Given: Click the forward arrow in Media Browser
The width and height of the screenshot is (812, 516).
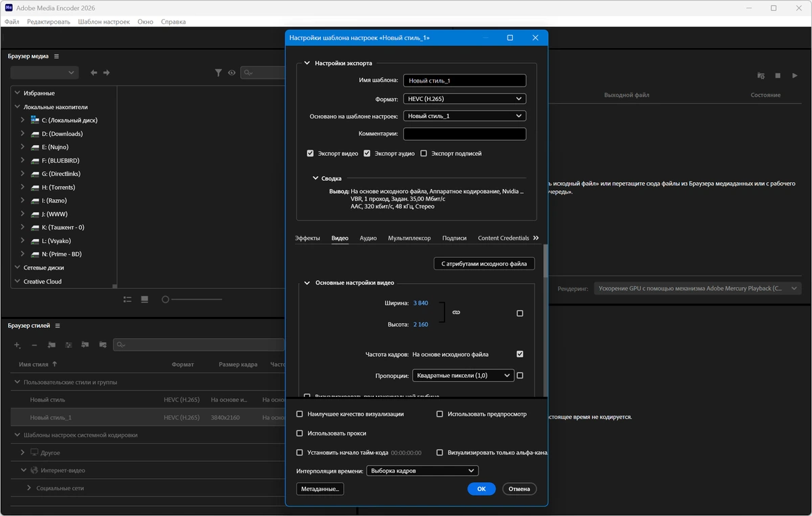Looking at the screenshot, I should tap(106, 72).
